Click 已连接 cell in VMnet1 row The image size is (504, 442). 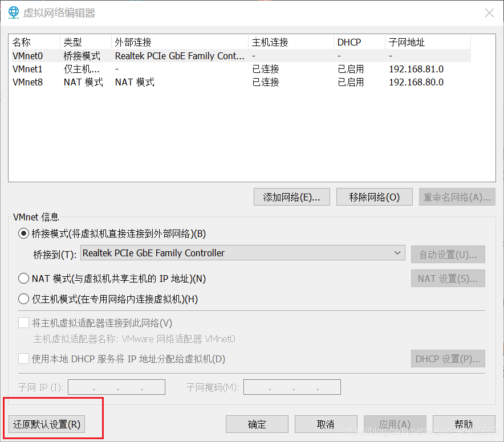click(x=266, y=69)
